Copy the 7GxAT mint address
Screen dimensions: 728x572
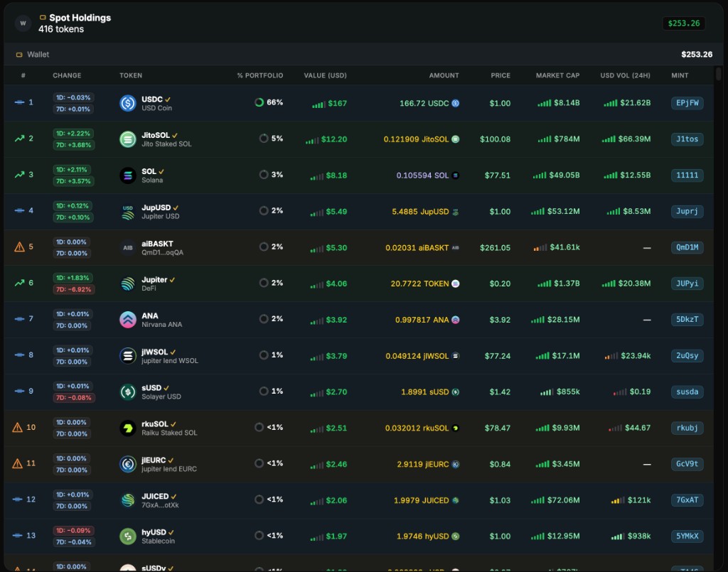click(x=687, y=500)
